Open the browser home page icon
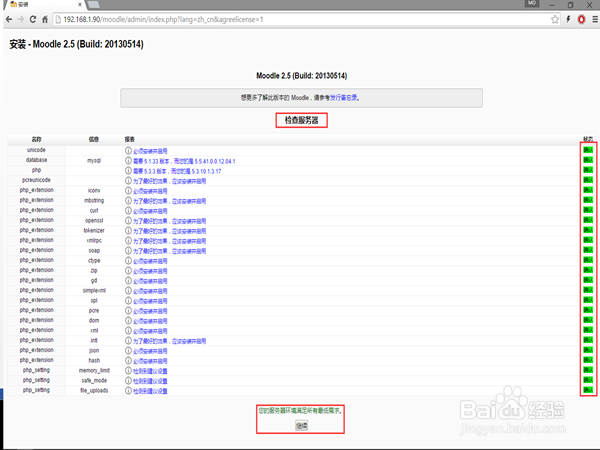The width and height of the screenshot is (600, 450). click(x=45, y=19)
